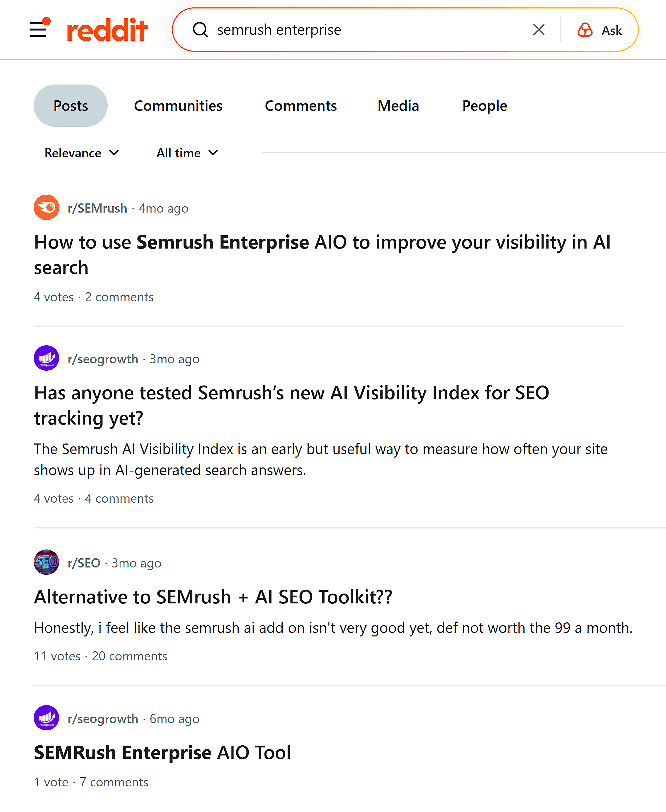The image size is (666, 812).
Task: Click the r/seogrowth avatar on the 6mo post
Action: pos(46,718)
